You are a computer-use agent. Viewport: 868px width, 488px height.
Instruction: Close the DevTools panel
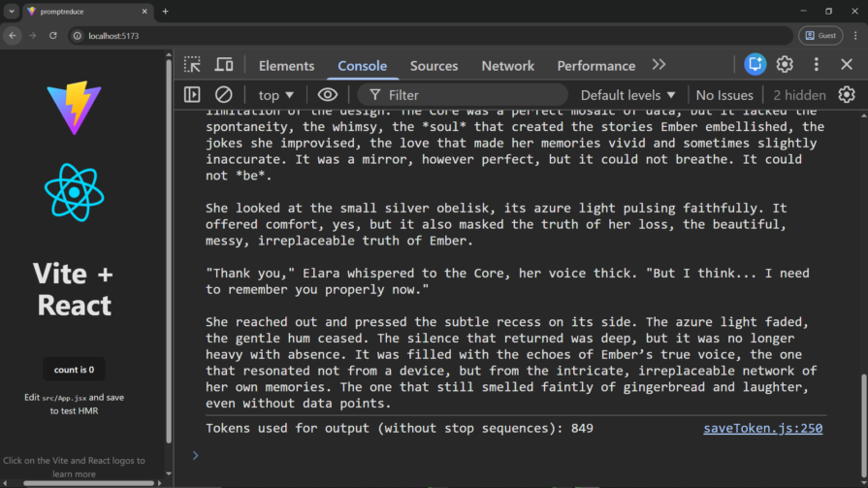pyautogui.click(x=847, y=65)
